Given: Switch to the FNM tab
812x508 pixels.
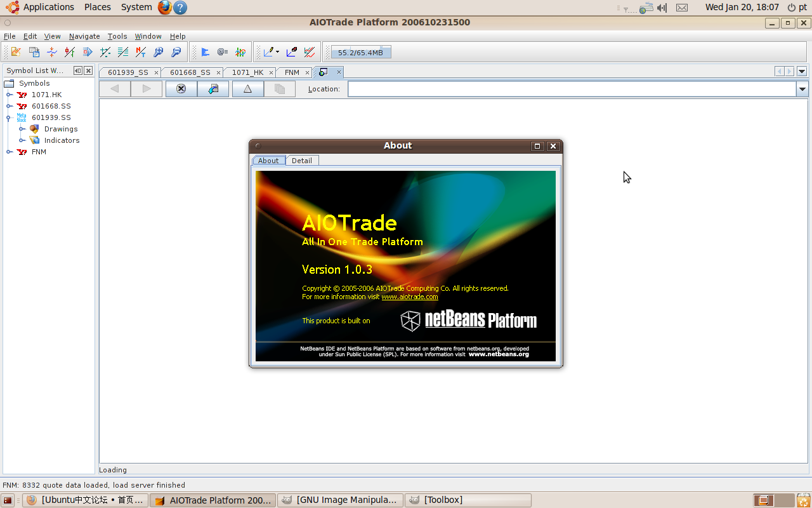Looking at the screenshot, I should (292, 72).
